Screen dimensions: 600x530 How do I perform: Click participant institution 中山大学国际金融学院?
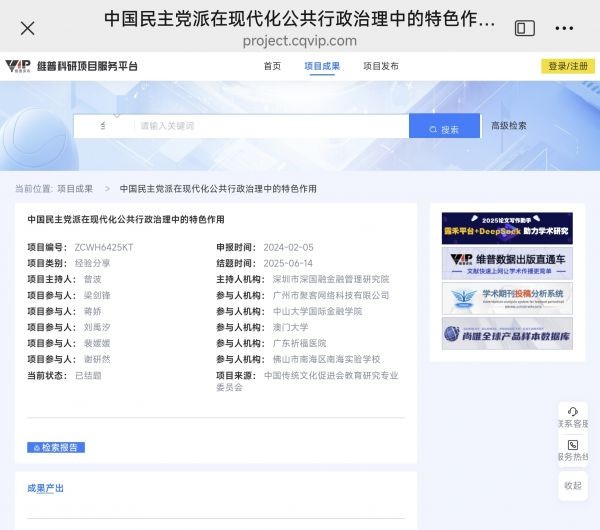[x=317, y=311]
